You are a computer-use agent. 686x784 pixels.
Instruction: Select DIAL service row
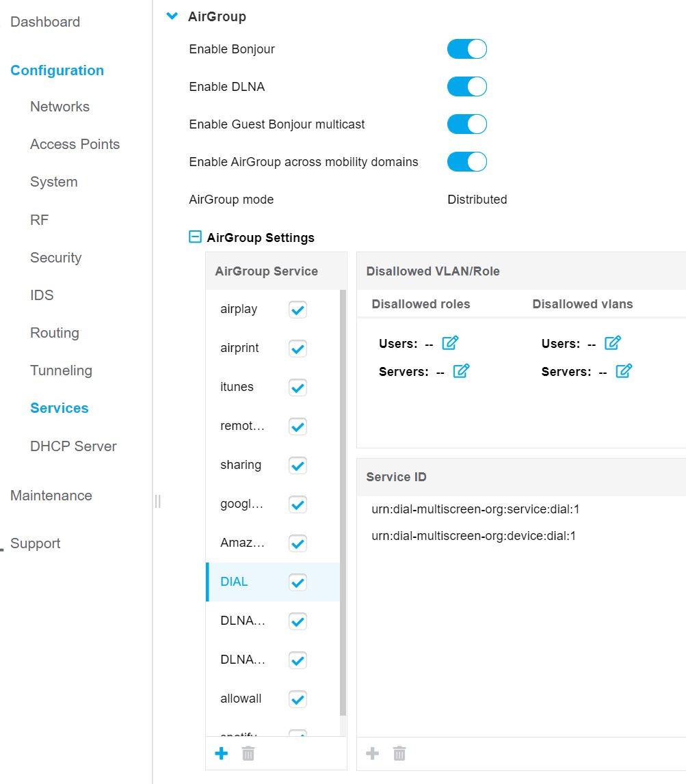click(273, 582)
